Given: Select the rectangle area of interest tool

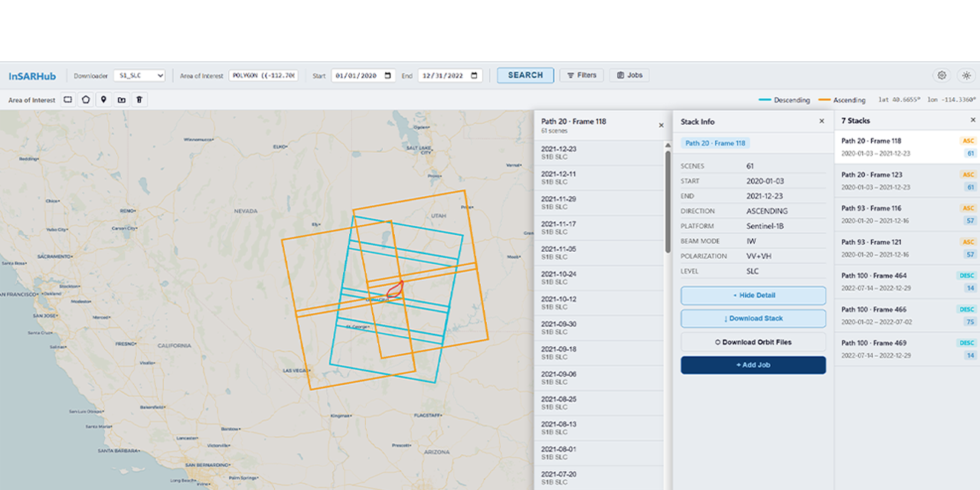Looking at the screenshot, I should [x=68, y=100].
